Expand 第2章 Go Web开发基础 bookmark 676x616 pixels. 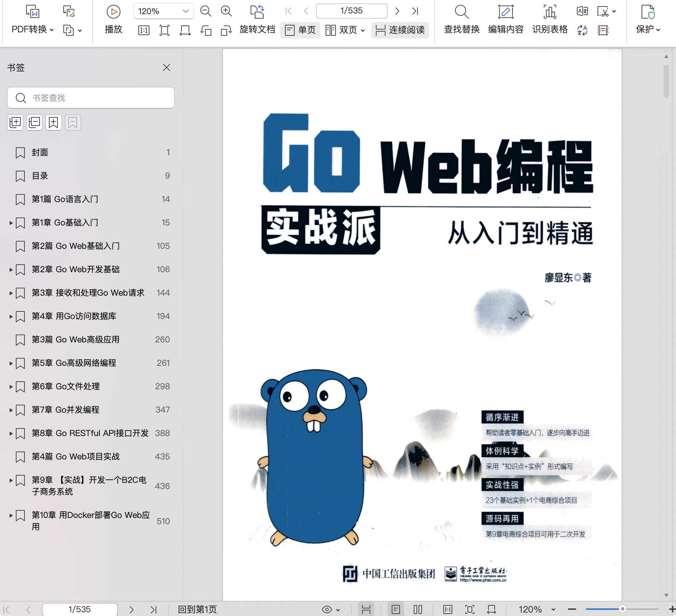pos(11,269)
